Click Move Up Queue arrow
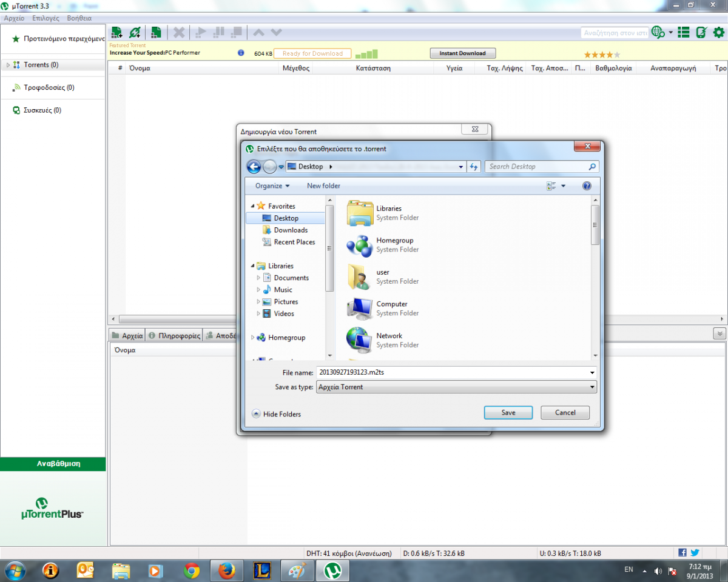This screenshot has height=582, width=728. point(258,32)
